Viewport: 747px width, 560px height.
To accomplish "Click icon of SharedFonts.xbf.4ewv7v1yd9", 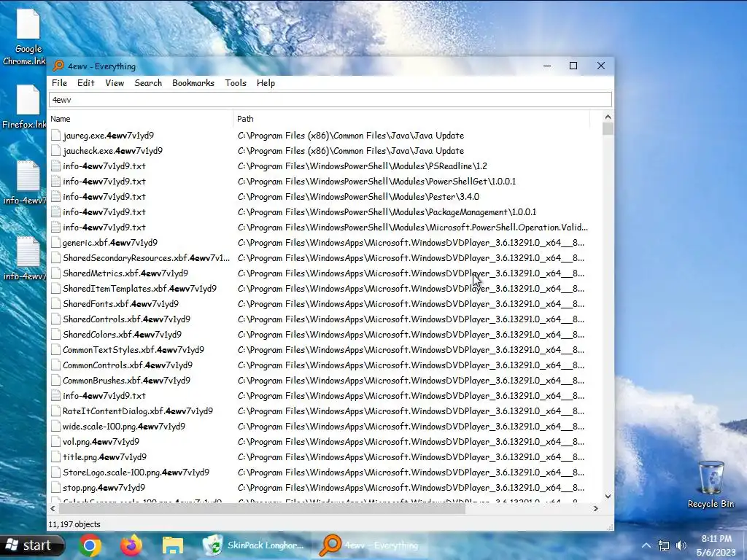I will (x=55, y=304).
